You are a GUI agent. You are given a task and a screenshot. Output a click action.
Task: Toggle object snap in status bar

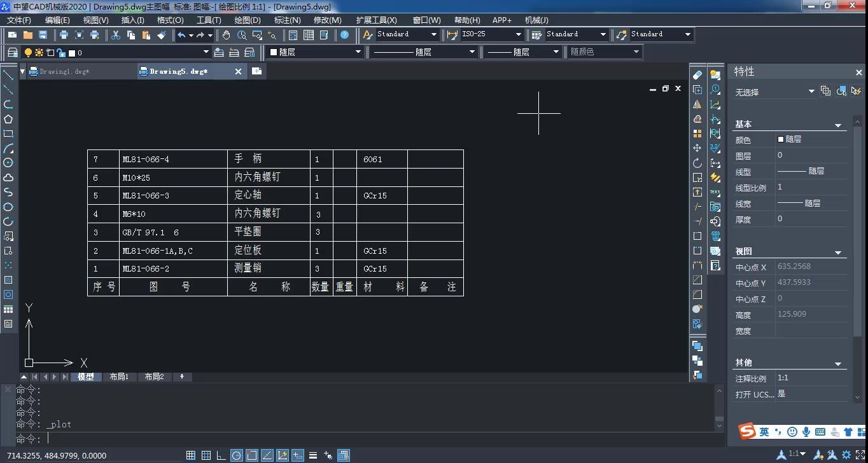pyautogui.click(x=252, y=455)
